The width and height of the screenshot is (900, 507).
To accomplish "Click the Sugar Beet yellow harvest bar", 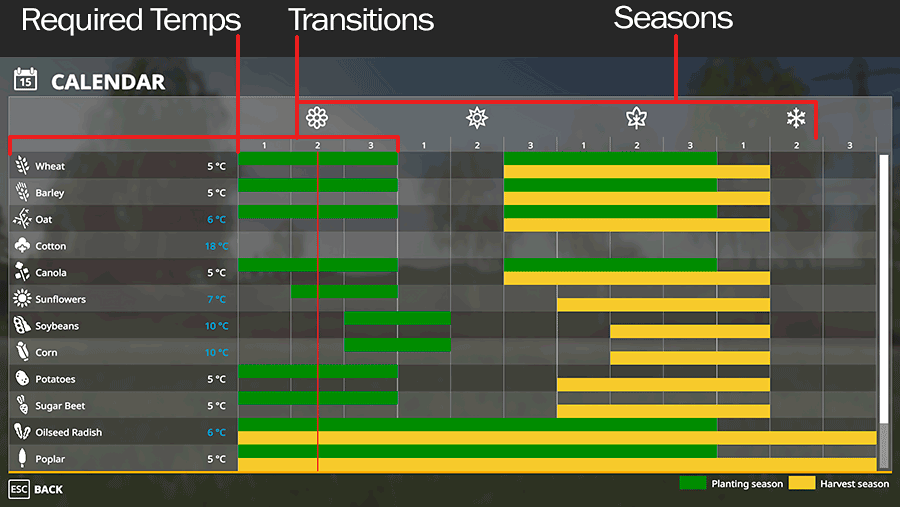I will tap(663, 411).
